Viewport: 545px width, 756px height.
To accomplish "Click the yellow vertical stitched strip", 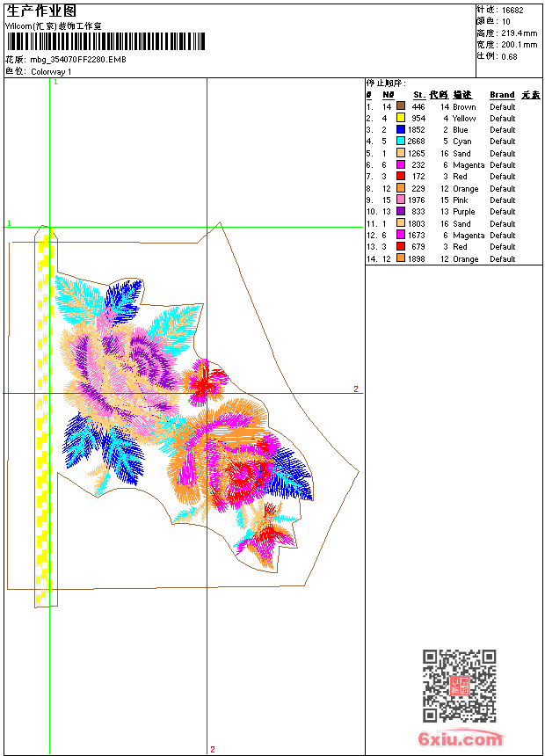I will click(x=45, y=415).
